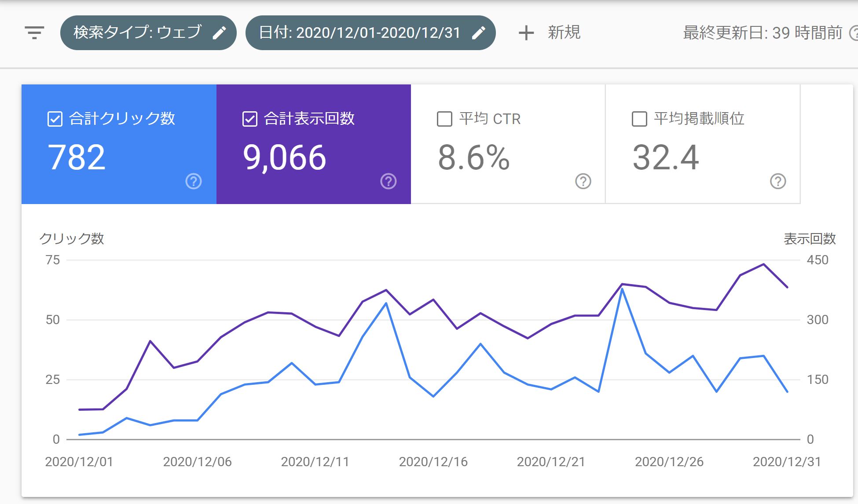This screenshot has height=504, width=858.
Task: Click the 2020/12/06 axis date
Action: (x=197, y=462)
